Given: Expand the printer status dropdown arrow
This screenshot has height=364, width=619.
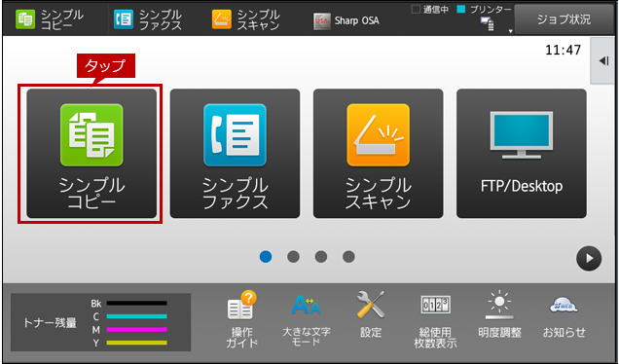Looking at the screenshot, I should (510, 31).
